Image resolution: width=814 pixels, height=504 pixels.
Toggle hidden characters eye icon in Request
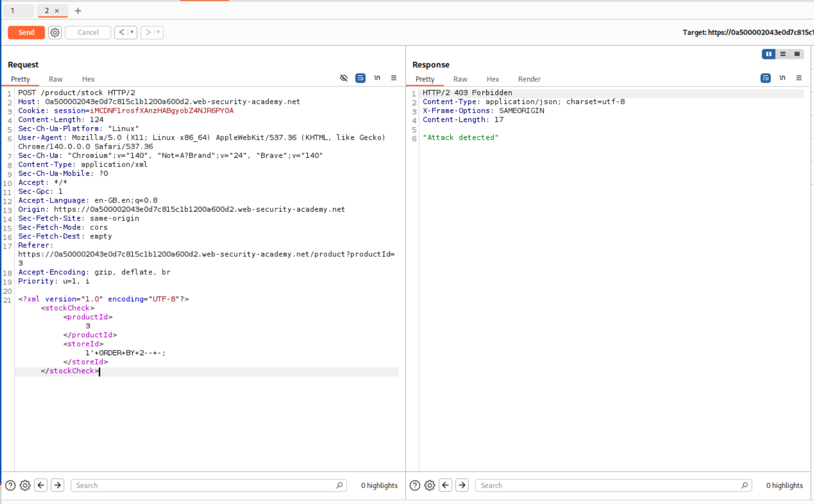[x=344, y=78]
